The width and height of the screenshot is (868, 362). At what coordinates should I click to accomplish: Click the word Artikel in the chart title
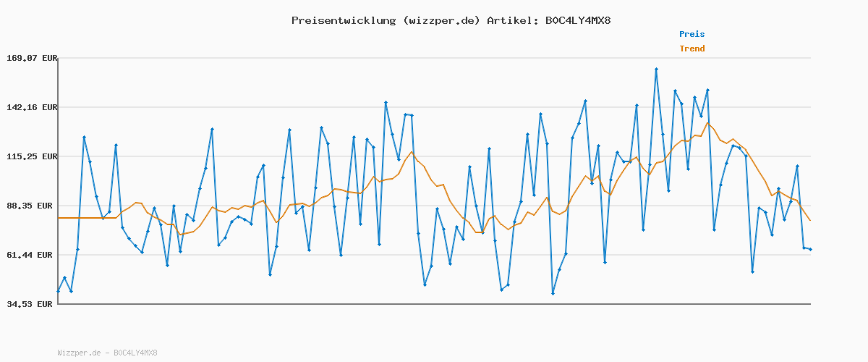(x=511, y=20)
